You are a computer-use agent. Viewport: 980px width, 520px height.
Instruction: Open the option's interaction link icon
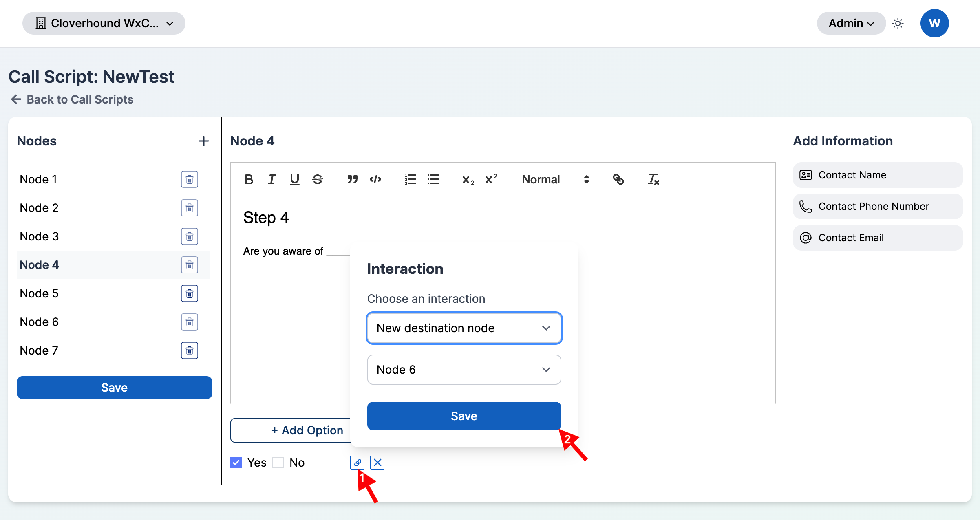357,463
